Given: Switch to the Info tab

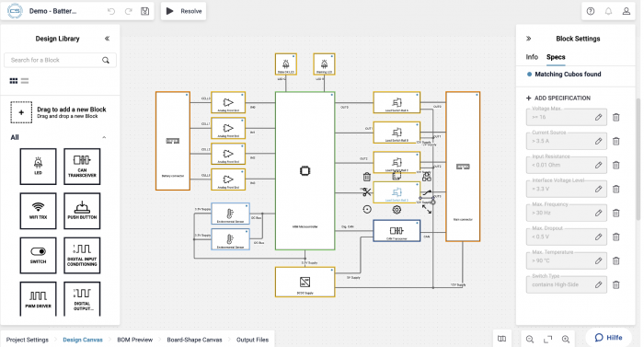Looking at the screenshot, I should coord(532,57).
